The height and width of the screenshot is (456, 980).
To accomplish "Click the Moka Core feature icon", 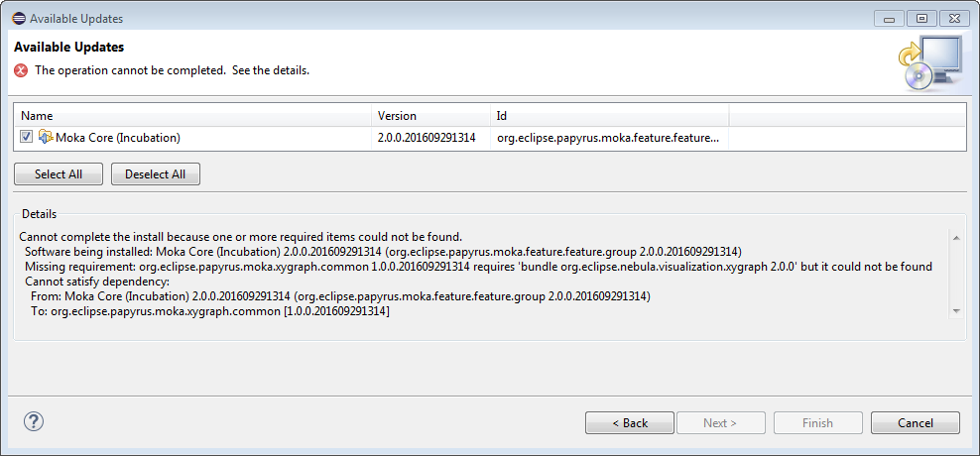I will tap(46, 137).
